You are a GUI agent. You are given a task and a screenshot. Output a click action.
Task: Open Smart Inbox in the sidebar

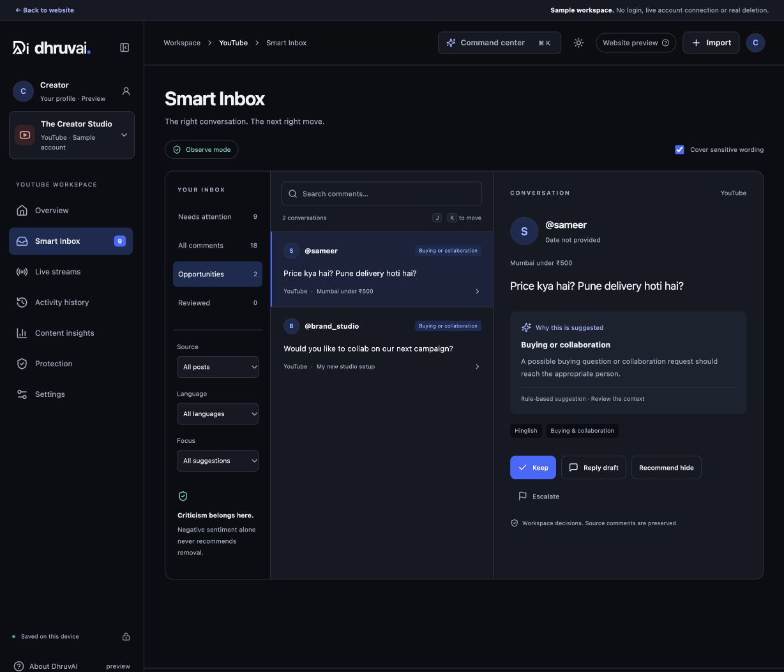coord(71,241)
